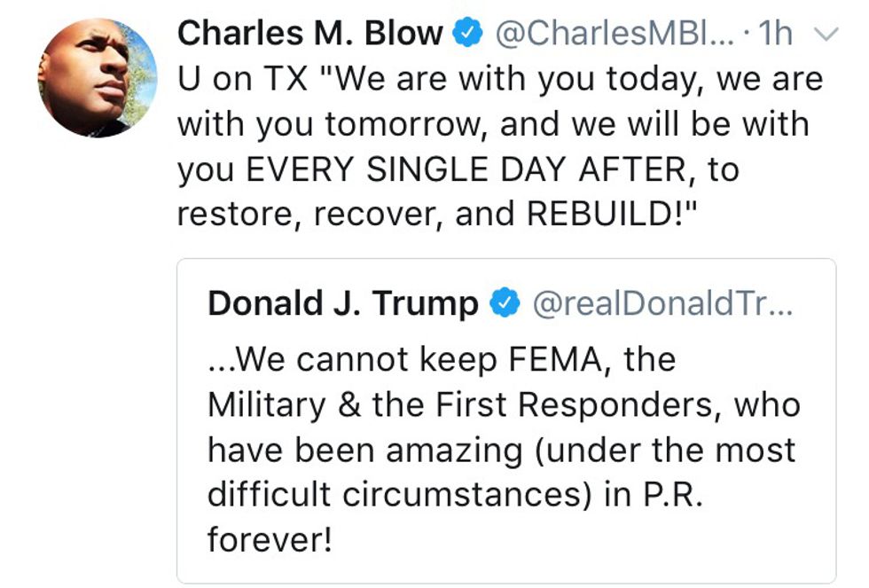Open Charles M. Blow's profile avatar
The image size is (869, 588).
click(97, 79)
